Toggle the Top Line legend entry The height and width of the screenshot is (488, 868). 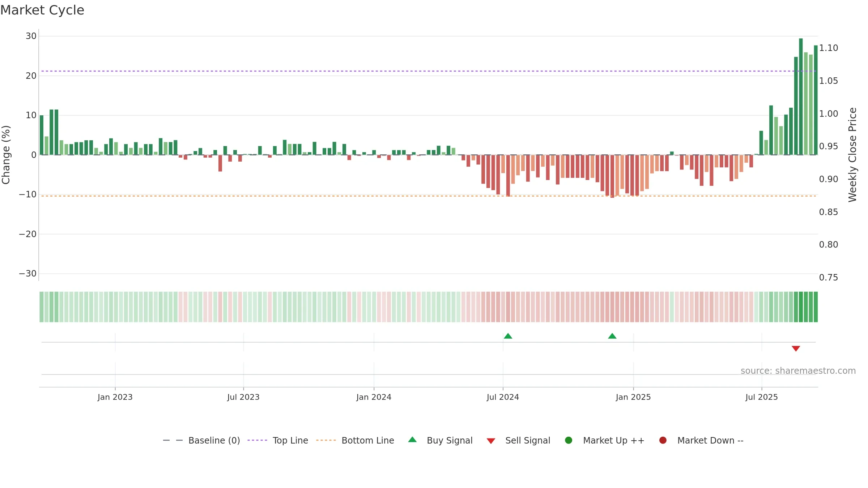(x=278, y=440)
